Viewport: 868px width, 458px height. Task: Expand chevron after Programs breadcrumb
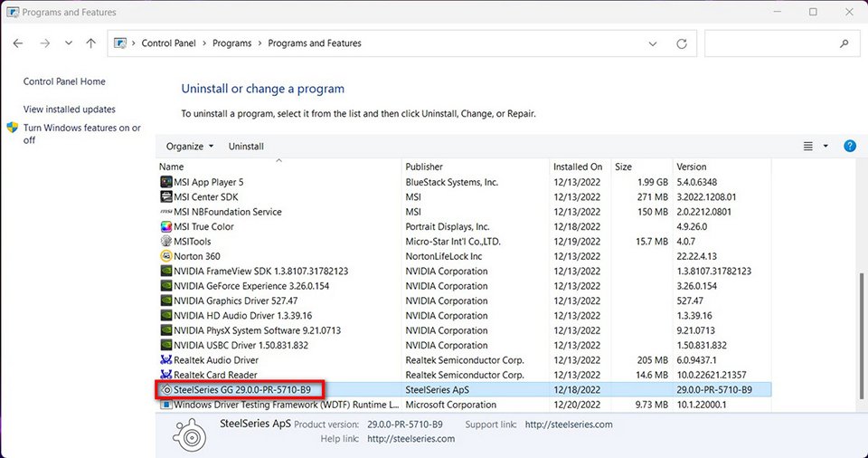259,43
